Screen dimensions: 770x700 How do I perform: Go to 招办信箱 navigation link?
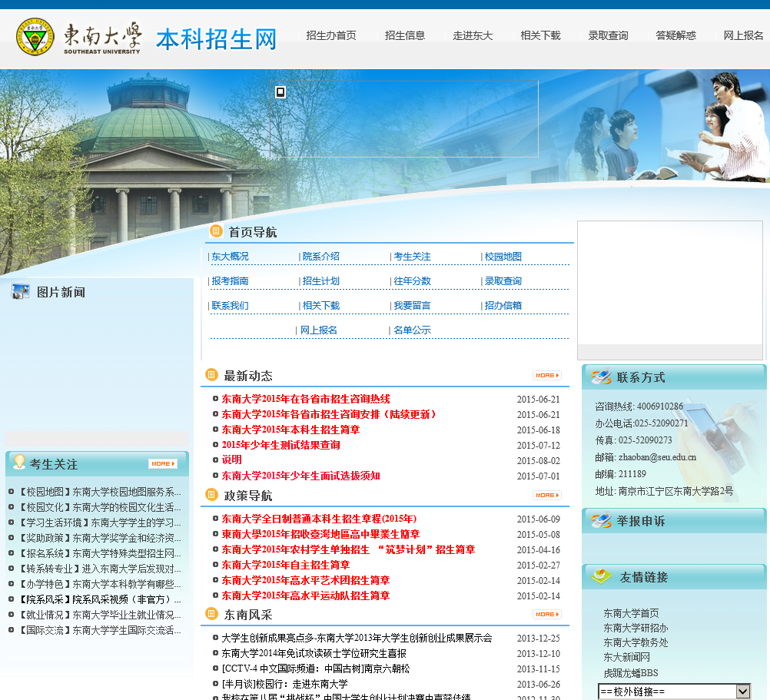[503, 306]
